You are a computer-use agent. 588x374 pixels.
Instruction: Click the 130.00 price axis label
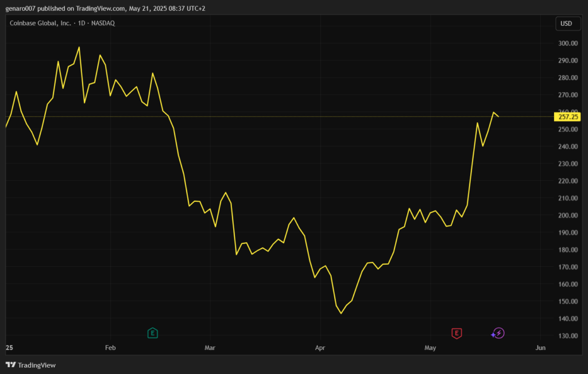(567, 336)
